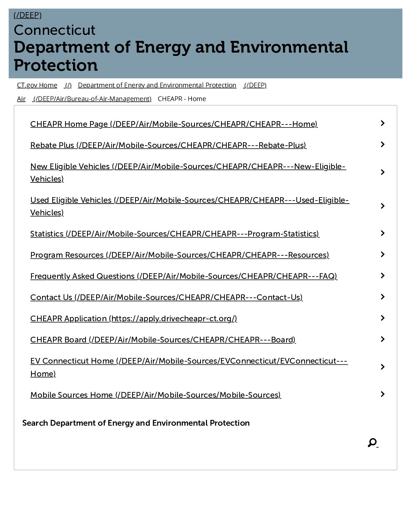411x532 pixels.
Task: Go to CT.gov Home breadcrumb
Action: coord(37,85)
